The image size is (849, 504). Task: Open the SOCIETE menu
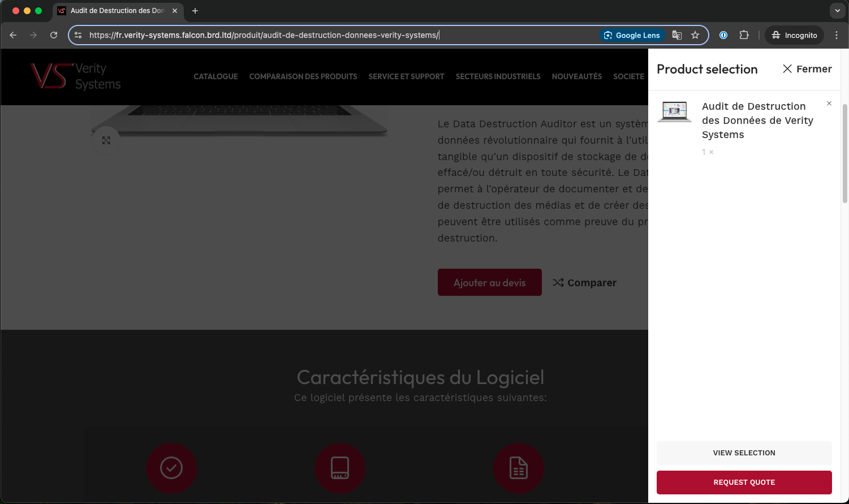coord(628,76)
